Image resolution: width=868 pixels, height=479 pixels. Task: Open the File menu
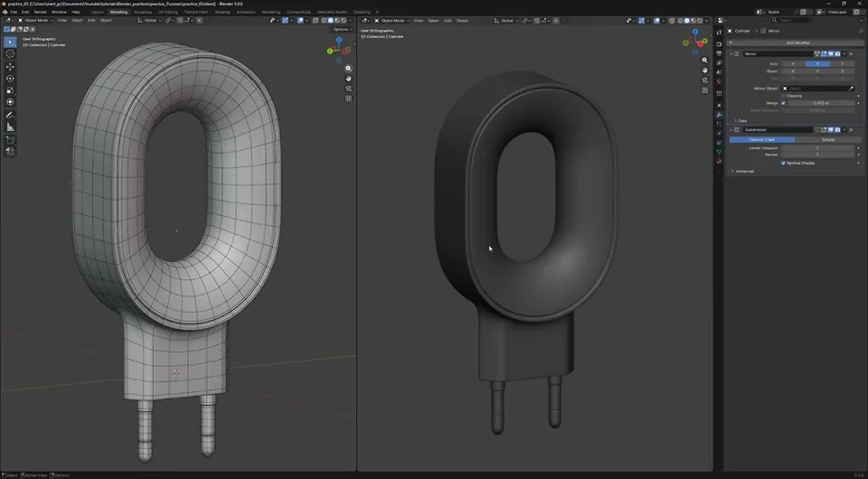(14, 12)
